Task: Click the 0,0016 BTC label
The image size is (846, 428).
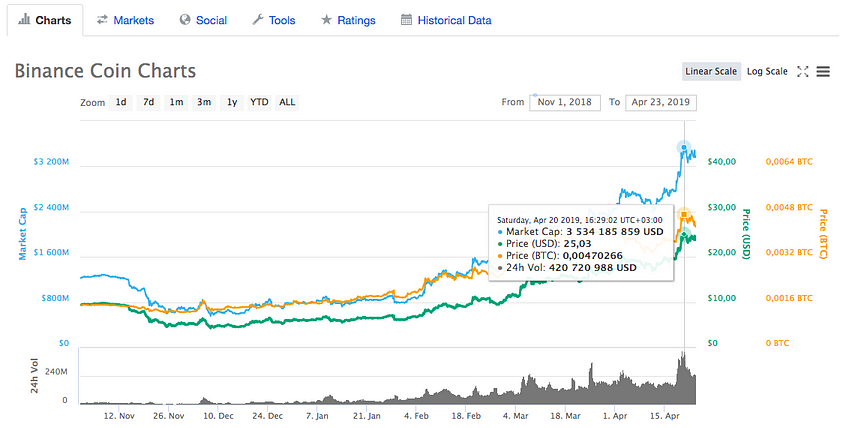Action: pos(789,298)
